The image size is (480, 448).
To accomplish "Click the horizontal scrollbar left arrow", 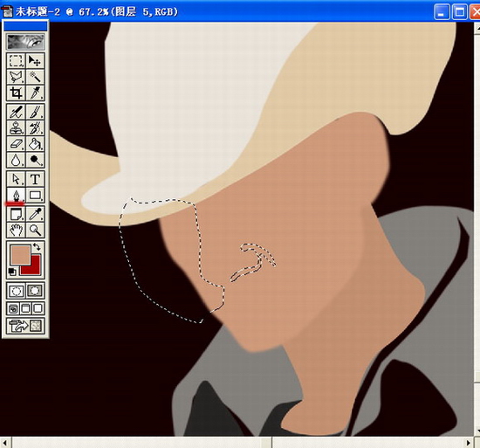I will pyautogui.click(x=5, y=443).
